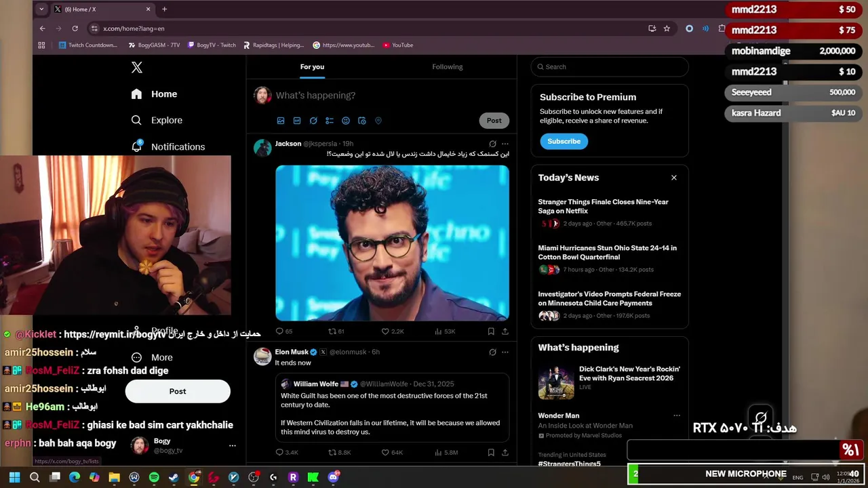Open Wonder Man promoted more options

click(677, 415)
